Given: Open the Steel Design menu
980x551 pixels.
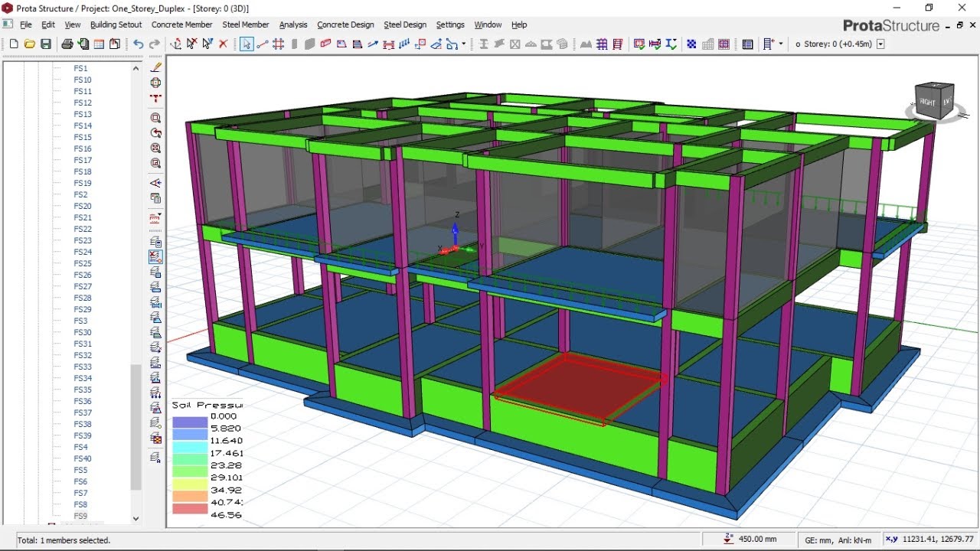Looking at the screenshot, I should (405, 24).
